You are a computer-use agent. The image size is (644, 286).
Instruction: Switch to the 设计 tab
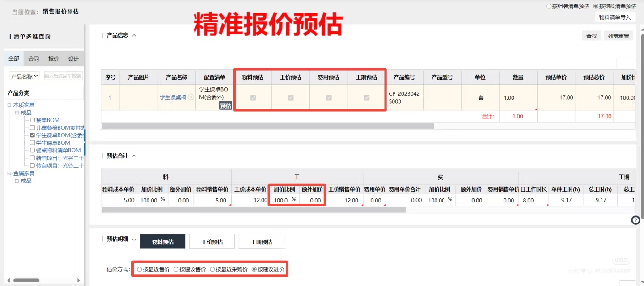(x=73, y=59)
